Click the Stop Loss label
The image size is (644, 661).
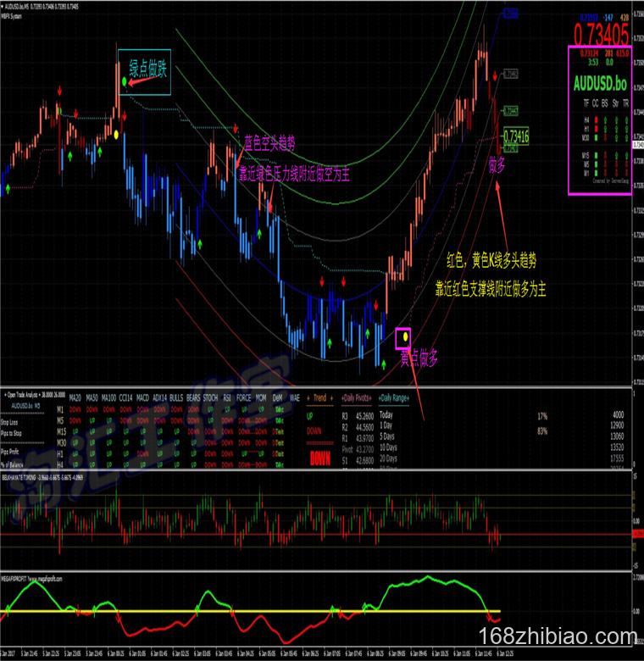[9, 422]
